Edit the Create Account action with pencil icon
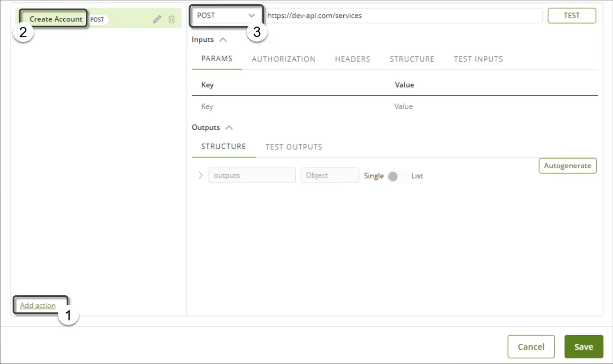613x364 pixels. [x=157, y=19]
